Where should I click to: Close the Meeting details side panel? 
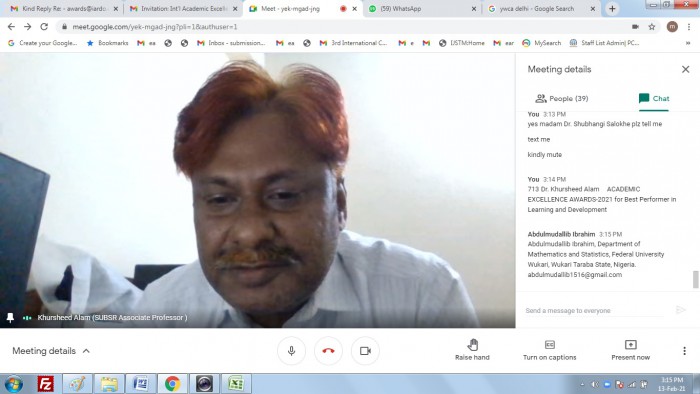point(685,69)
